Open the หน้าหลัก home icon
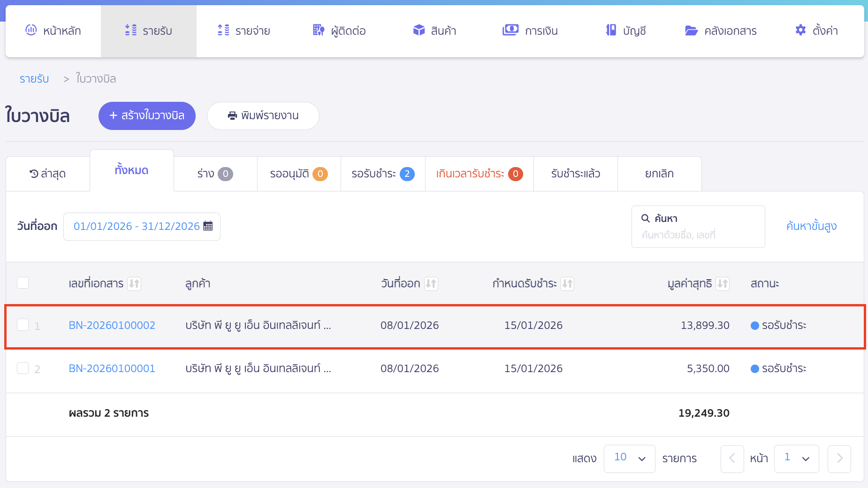 (x=31, y=30)
